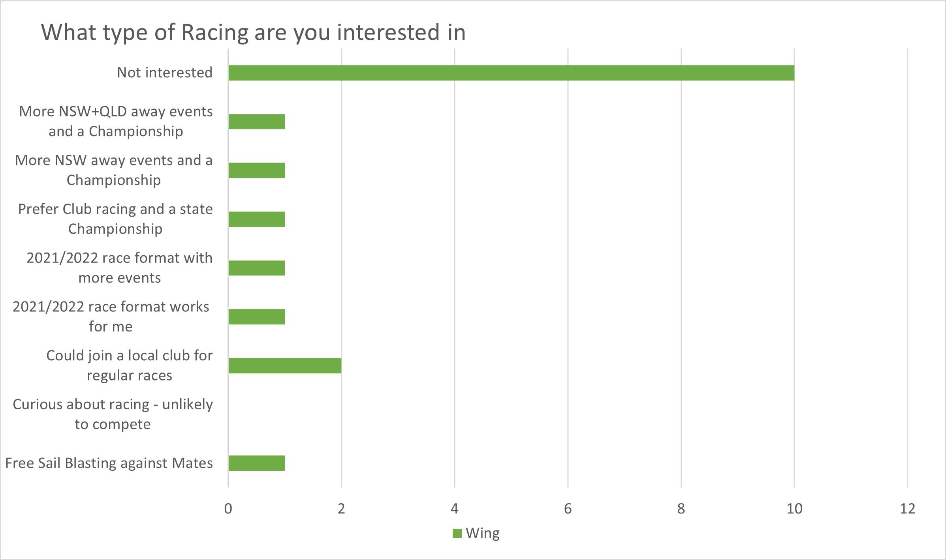Click the axis value 0
Screen dimensions: 946x560
228,509
